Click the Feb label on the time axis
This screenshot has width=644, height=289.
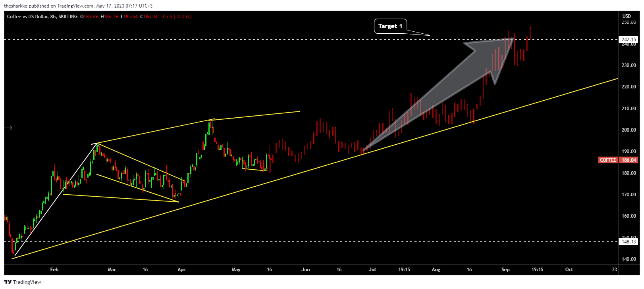click(x=54, y=270)
